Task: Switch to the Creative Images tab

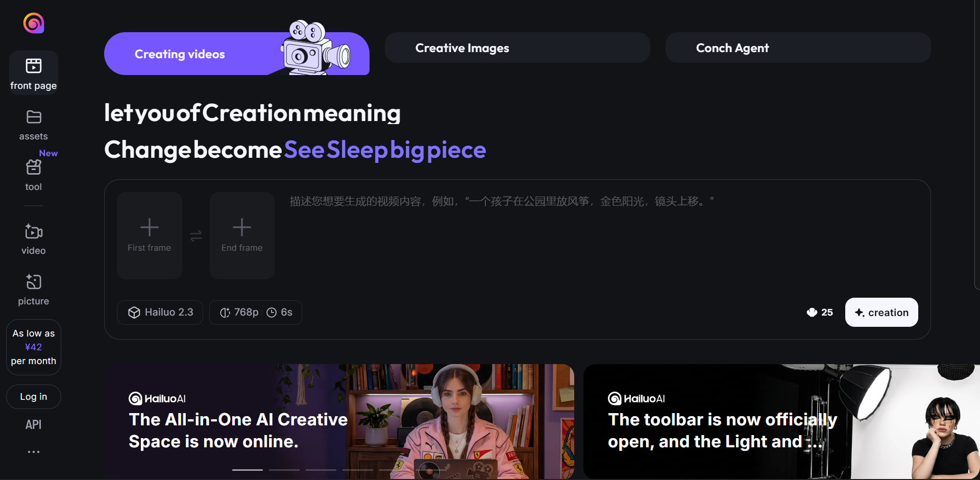Action: [x=517, y=48]
